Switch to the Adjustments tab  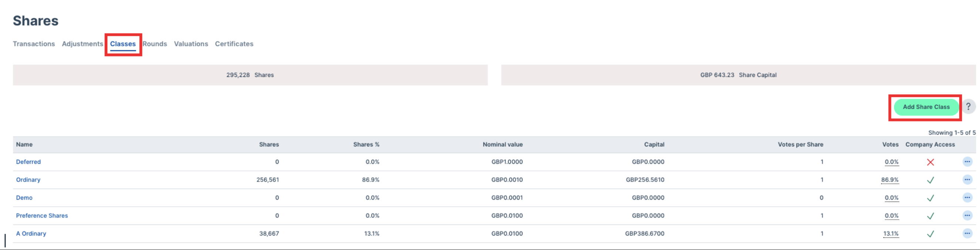click(83, 44)
